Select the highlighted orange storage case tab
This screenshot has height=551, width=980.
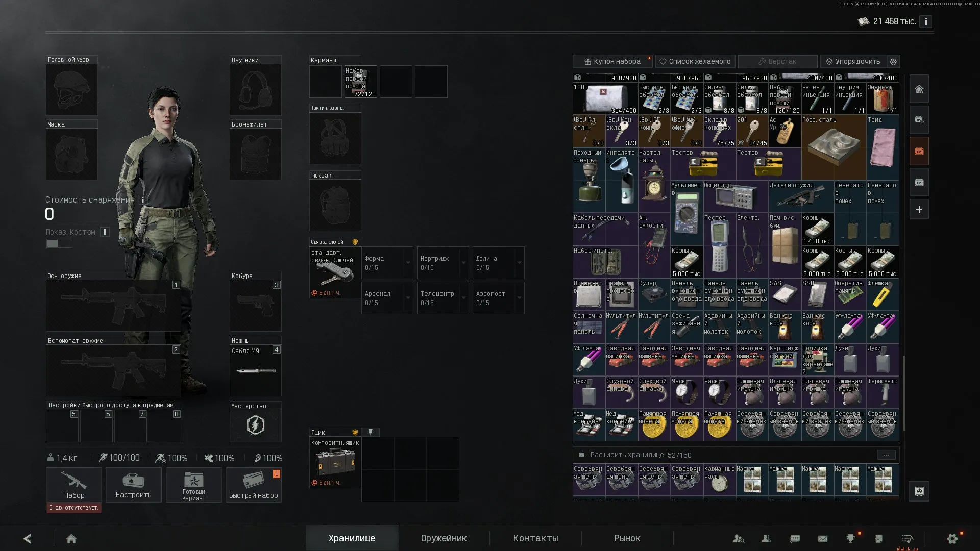coord(919,151)
